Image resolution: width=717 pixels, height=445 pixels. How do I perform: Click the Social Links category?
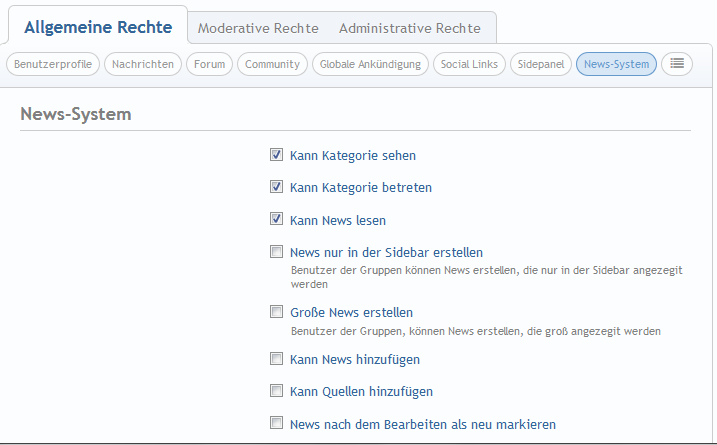click(469, 64)
